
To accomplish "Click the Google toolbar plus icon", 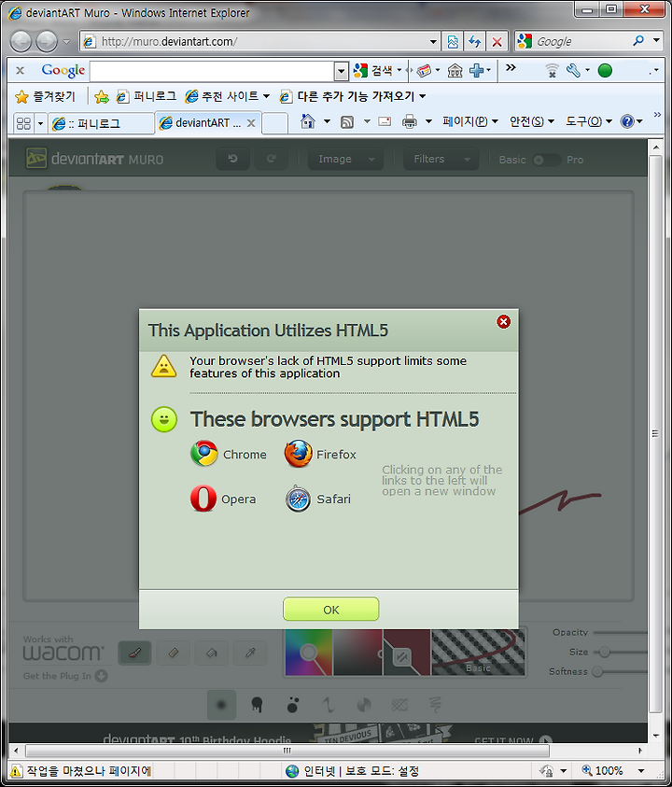I will (x=476, y=70).
